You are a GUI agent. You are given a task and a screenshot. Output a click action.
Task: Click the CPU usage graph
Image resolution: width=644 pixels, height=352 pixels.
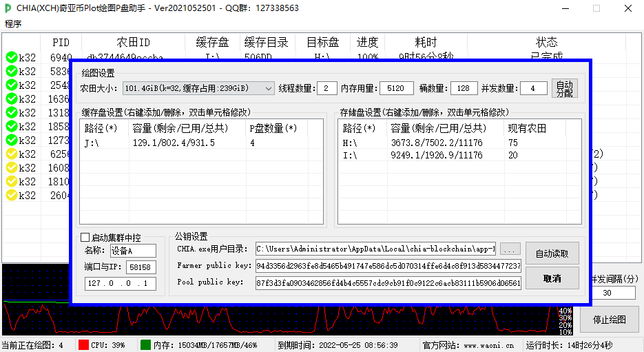pyautogui.click(x=287, y=320)
